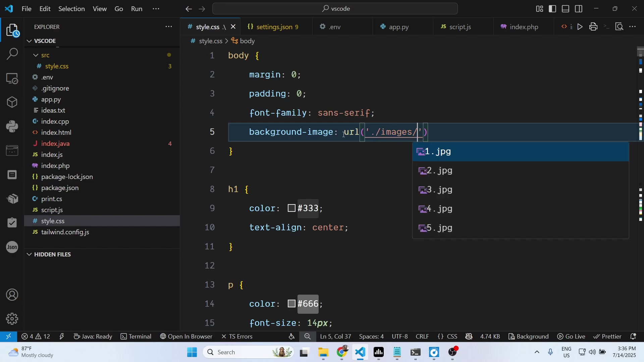Change indentation Spaces: 4
Screen dimensions: 644x362
[371, 337]
